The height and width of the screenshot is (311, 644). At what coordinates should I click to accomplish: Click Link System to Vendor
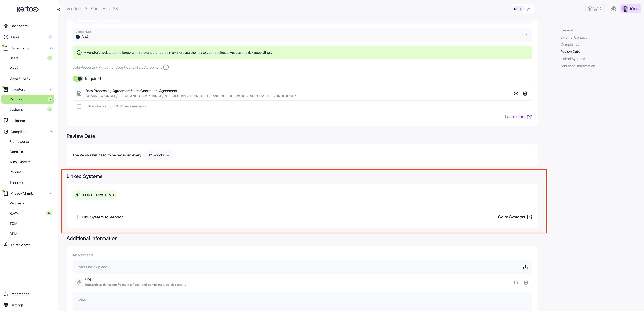point(99,217)
